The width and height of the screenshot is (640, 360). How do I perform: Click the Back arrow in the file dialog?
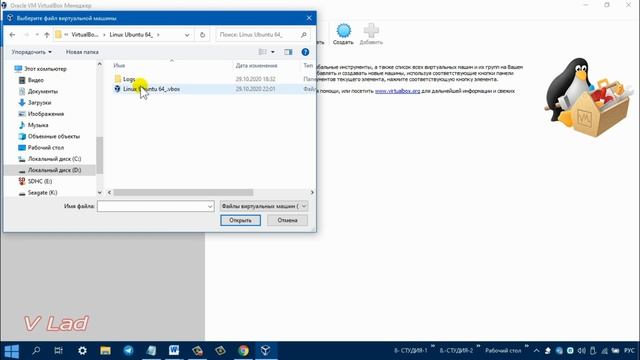12,35
